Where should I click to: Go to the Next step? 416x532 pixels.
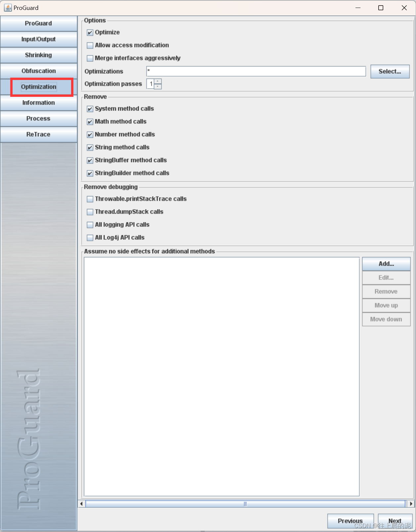point(395,521)
